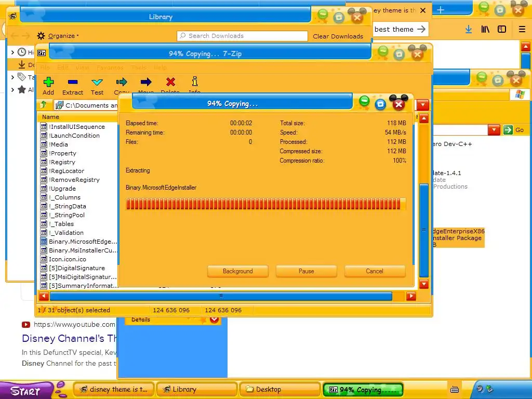Click the Windows flag logo in Explorer
This screenshot has height=399, width=532.
520,95
